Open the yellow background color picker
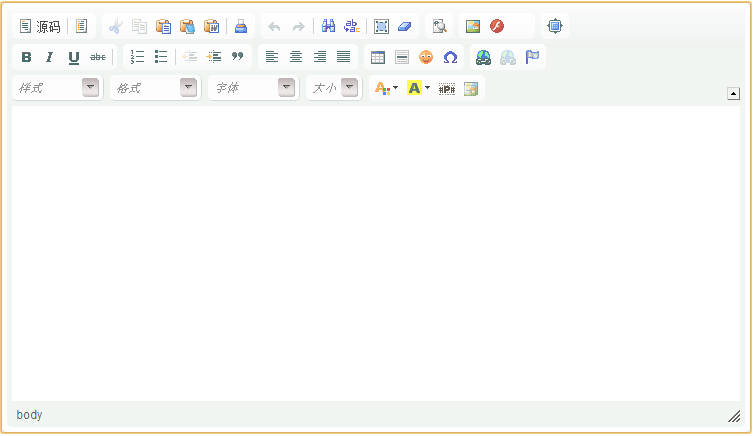The width and height of the screenshot is (754, 436). 418,88
